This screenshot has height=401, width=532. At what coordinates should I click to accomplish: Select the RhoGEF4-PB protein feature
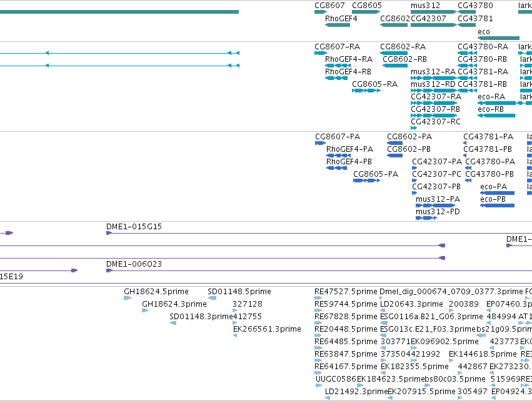(x=336, y=168)
